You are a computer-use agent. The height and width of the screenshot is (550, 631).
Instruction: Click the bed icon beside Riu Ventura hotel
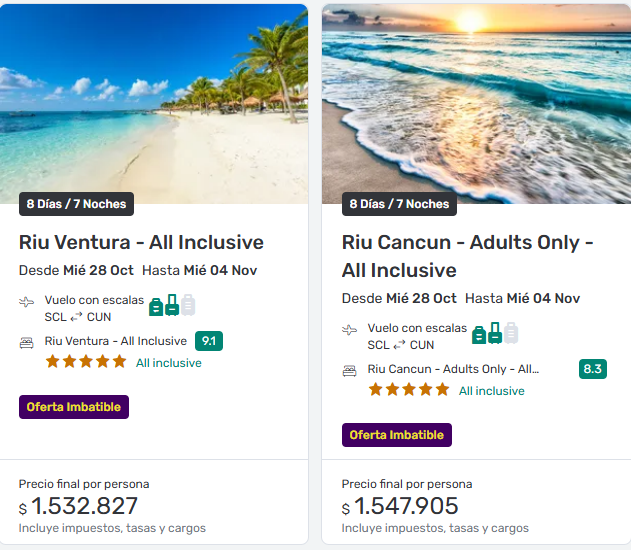(x=27, y=342)
